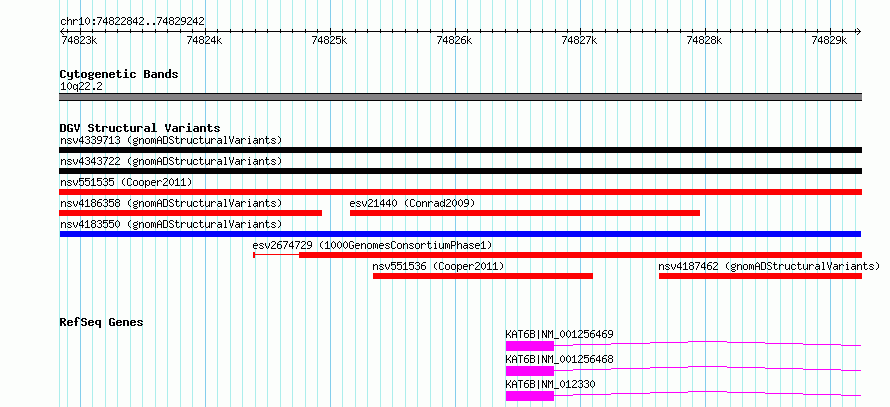The image size is (890, 407).
Task: Click the KAT6B NM_012330 magenta exon block
Action: [530, 396]
